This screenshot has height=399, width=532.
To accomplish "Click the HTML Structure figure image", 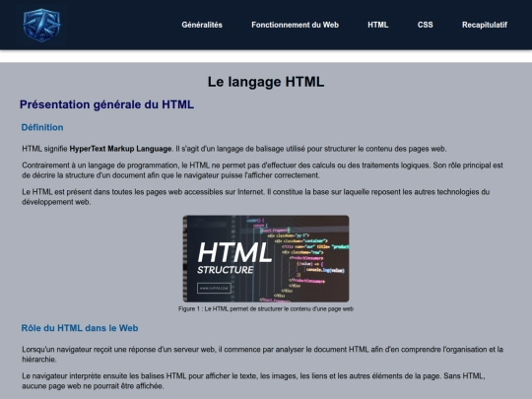I will pos(266,258).
